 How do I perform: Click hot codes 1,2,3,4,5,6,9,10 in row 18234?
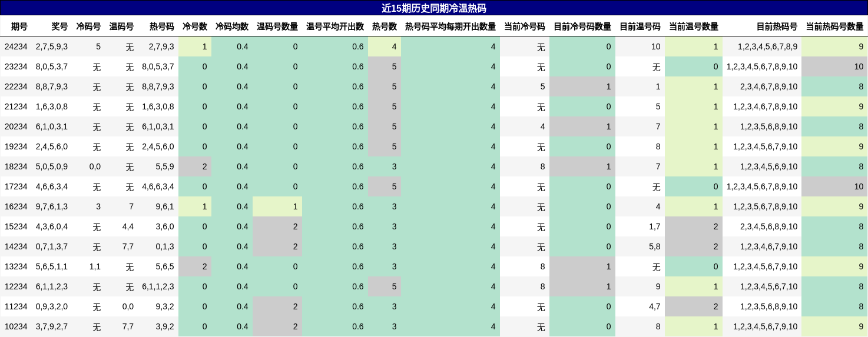coord(768,166)
